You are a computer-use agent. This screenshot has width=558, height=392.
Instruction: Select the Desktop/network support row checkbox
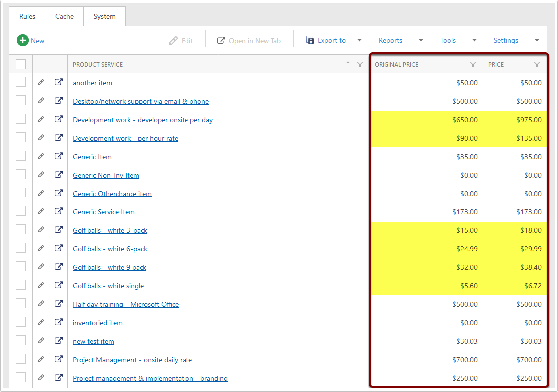tap(21, 100)
